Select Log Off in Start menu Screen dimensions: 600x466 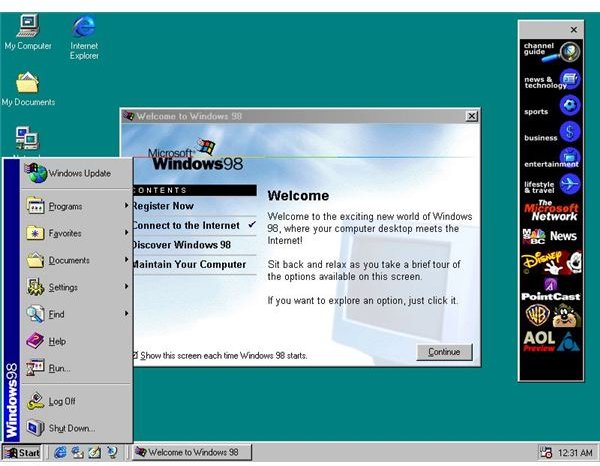coord(76,401)
